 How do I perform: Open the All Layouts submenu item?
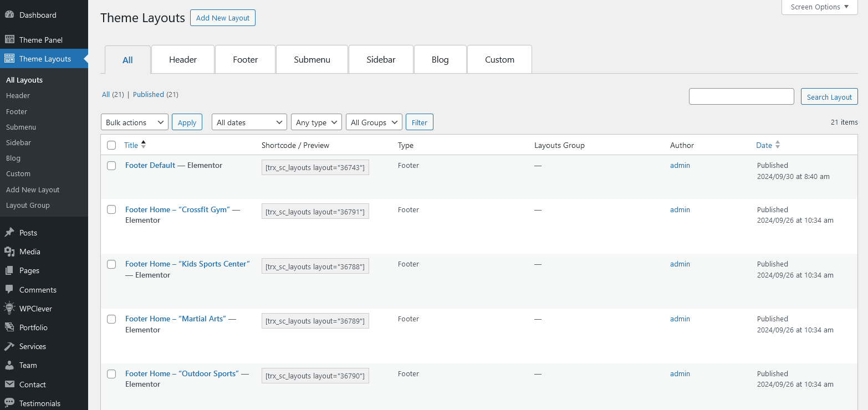coord(24,80)
